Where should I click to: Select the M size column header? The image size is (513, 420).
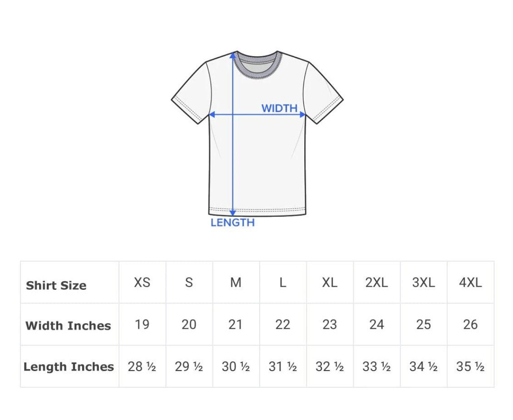point(236,283)
